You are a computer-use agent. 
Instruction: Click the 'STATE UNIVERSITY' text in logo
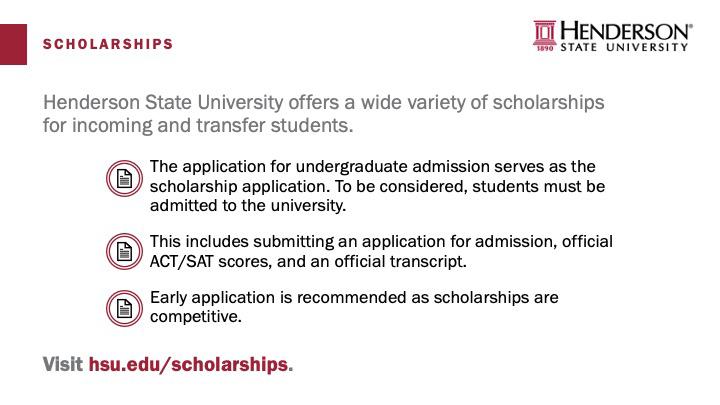click(624, 47)
